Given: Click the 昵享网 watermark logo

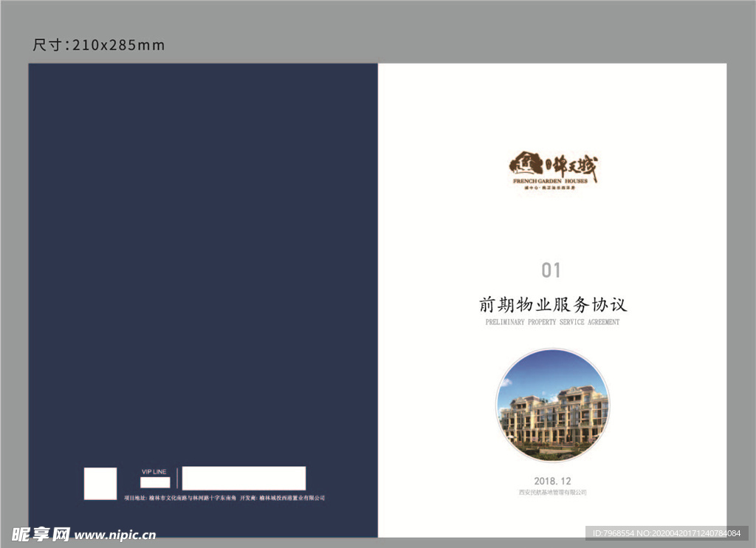Looking at the screenshot, I should tap(41, 534).
